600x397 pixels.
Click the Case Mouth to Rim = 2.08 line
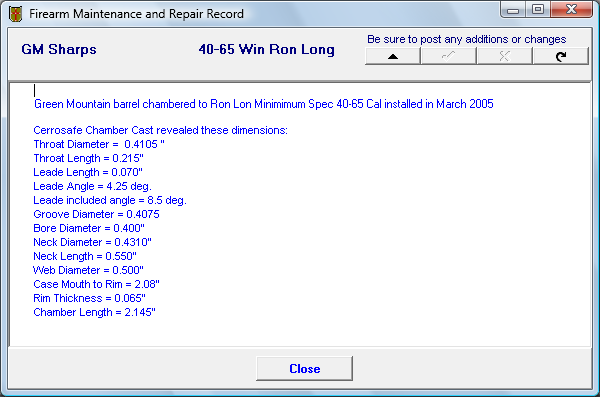[96, 284]
